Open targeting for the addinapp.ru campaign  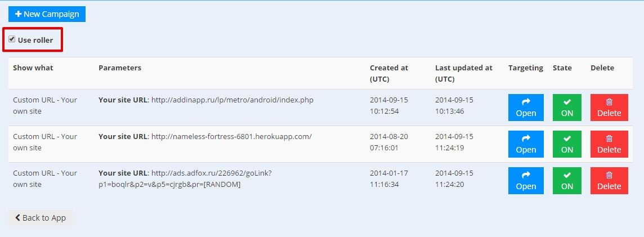[x=526, y=108]
